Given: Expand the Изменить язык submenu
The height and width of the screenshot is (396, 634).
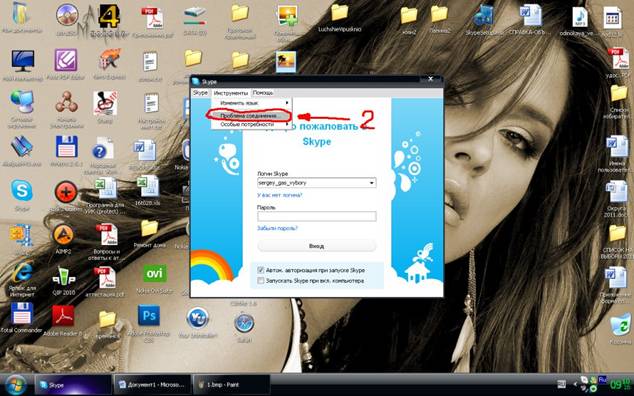Looking at the screenshot, I should [251, 103].
